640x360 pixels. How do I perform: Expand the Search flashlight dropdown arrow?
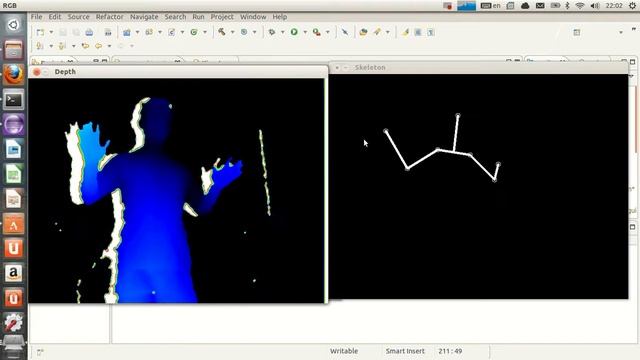pyautogui.click(x=387, y=32)
